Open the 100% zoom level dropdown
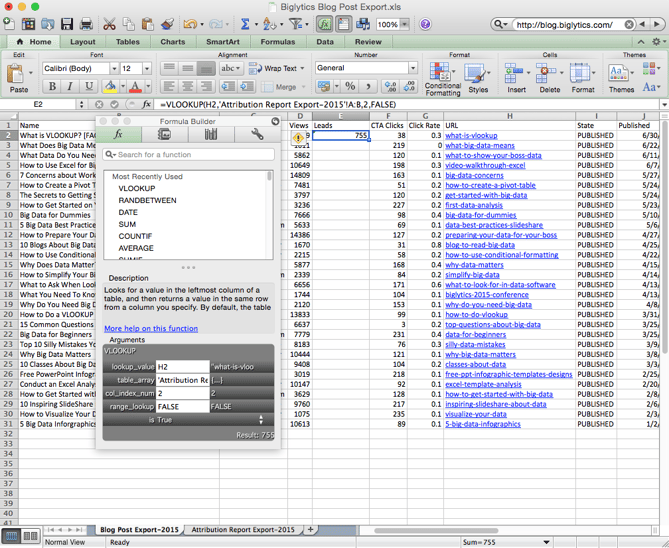 tap(405, 24)
